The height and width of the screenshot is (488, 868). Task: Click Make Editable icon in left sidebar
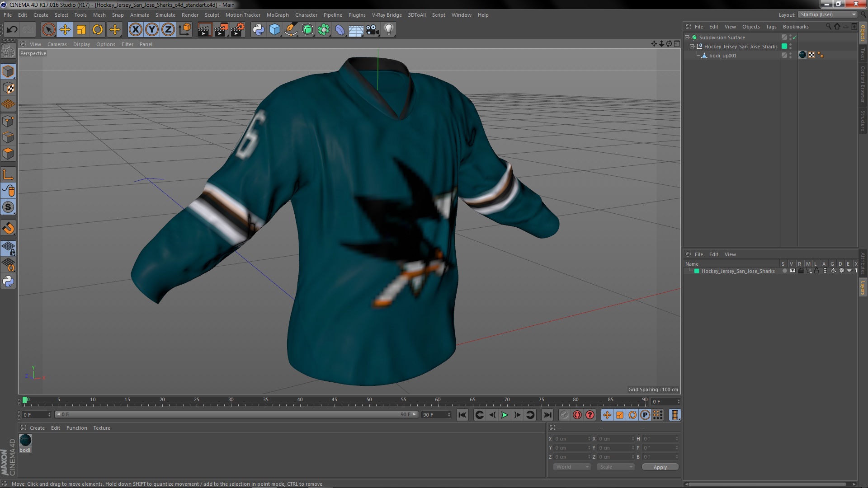pos(8,51)
